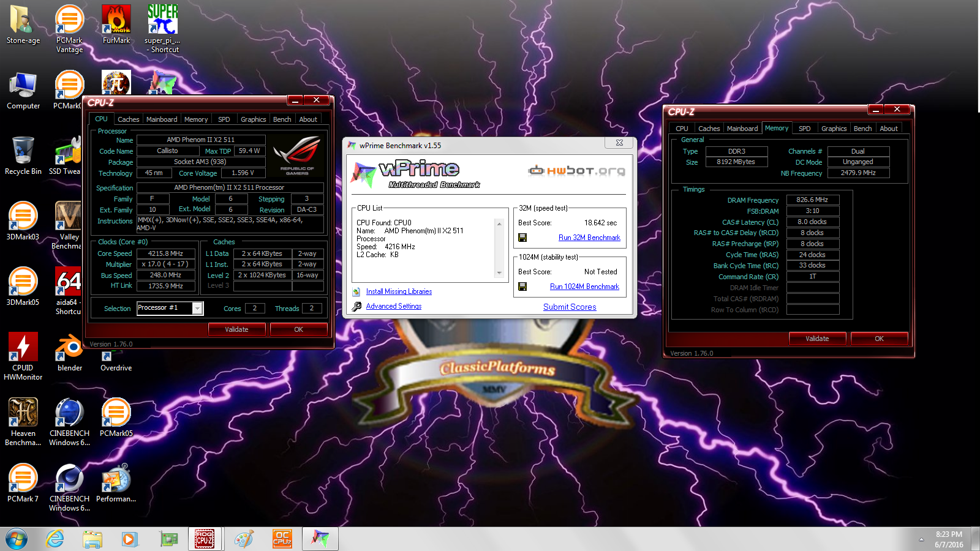Open Internet Explorer from taskbar
980x551 pixels.
(55, 539)
